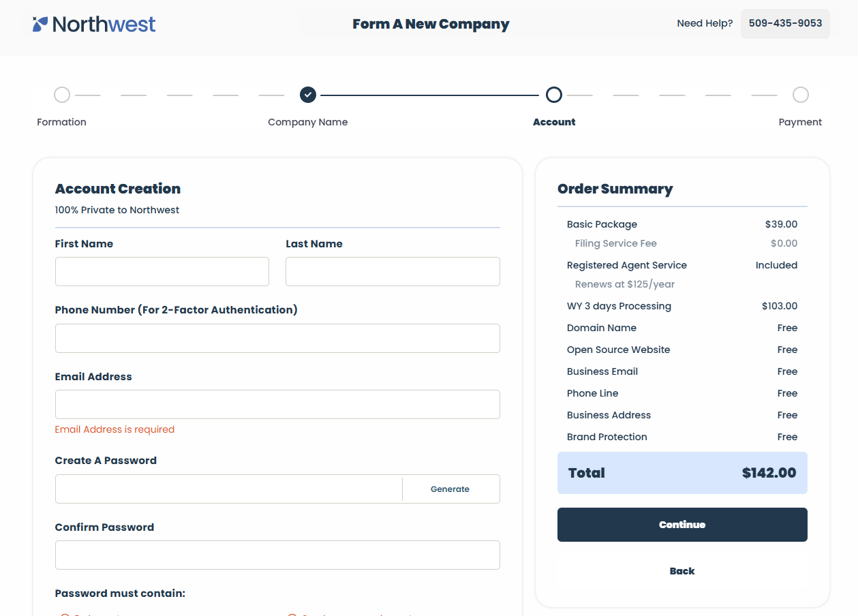Click the "Domain Name" order item
This screenshot has height=616, width=858.
(x=602, y=328)
